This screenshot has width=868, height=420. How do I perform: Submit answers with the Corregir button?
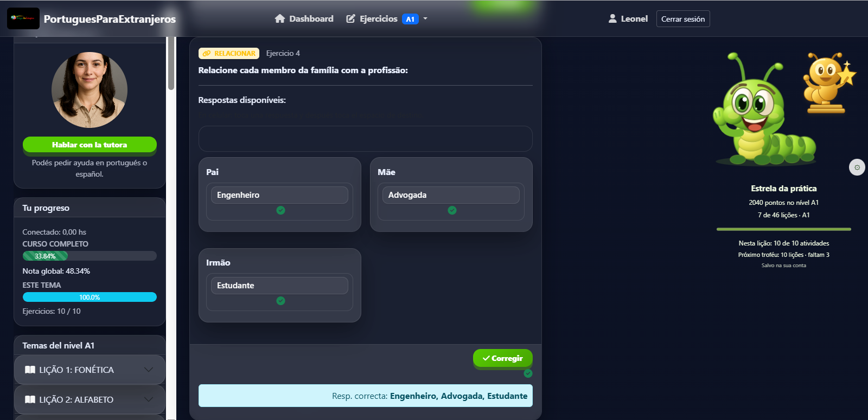[x=503, y=358]
